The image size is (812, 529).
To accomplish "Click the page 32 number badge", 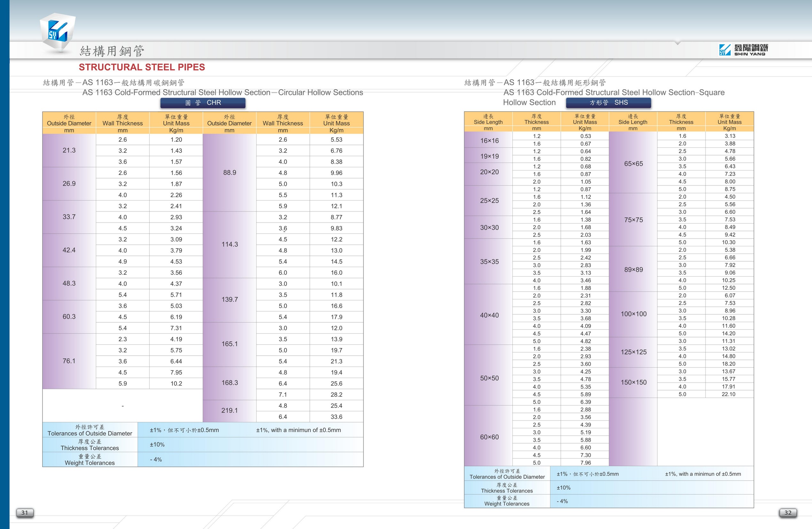I will pyautogui.click(x=788, y=513).
